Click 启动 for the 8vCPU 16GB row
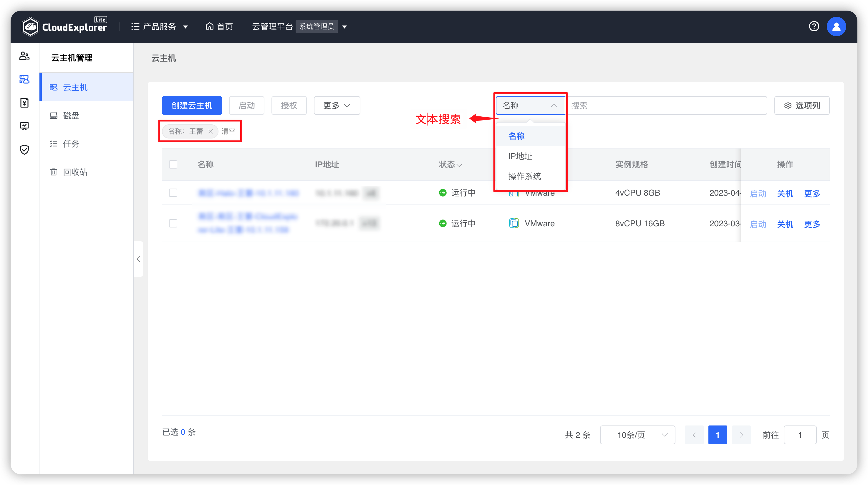 tap(758, 224)
